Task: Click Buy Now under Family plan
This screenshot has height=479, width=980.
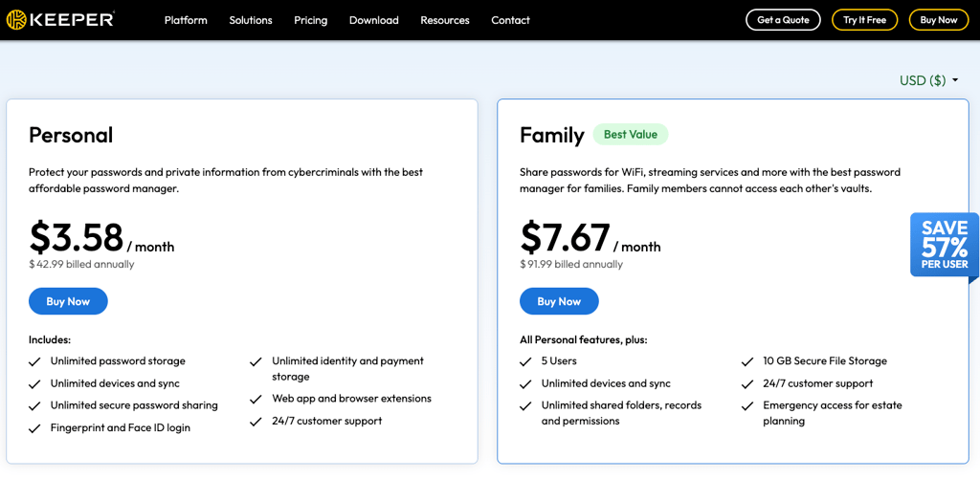Action: (x=559, y=301)
